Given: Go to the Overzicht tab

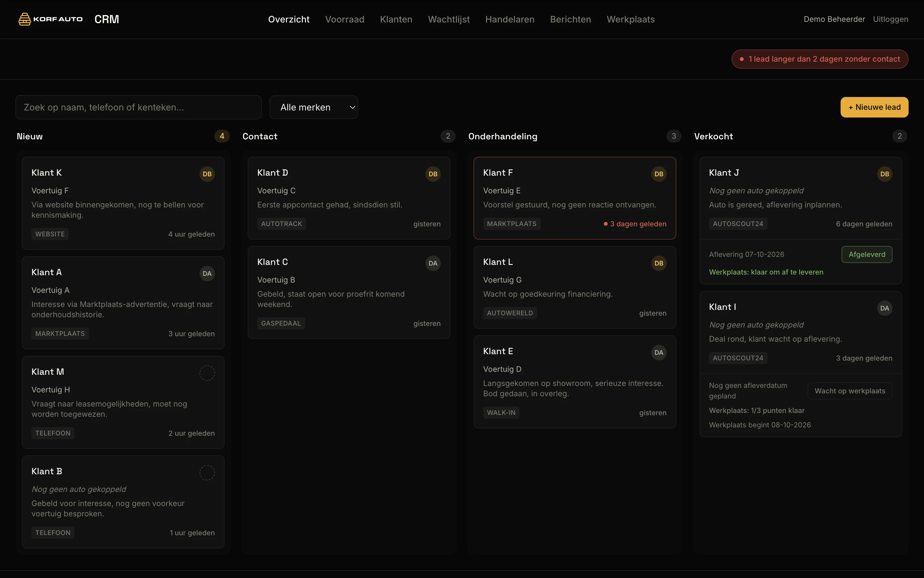Looking at the screenshot, I should (289, 19).
